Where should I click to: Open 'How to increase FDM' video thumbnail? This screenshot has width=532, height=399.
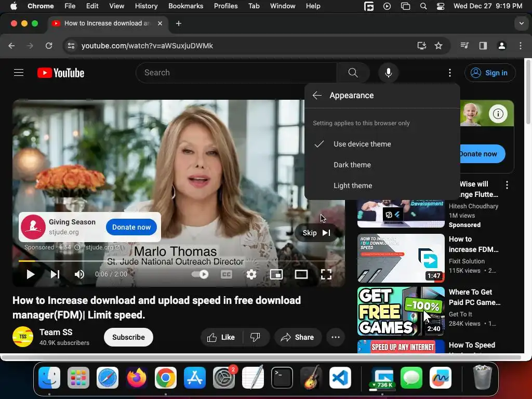[x=401, y=258]
